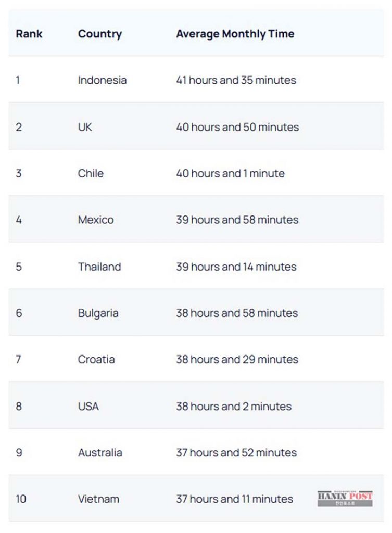392x533 pixels.
Task: Click the 41 hours and 35 minutes value
Action: tap(236, 80)
